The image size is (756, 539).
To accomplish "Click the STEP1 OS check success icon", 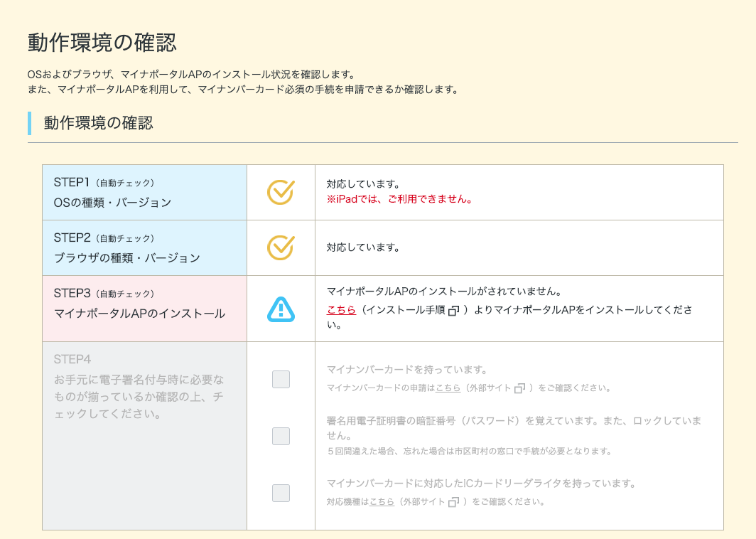I will [281, 192].
